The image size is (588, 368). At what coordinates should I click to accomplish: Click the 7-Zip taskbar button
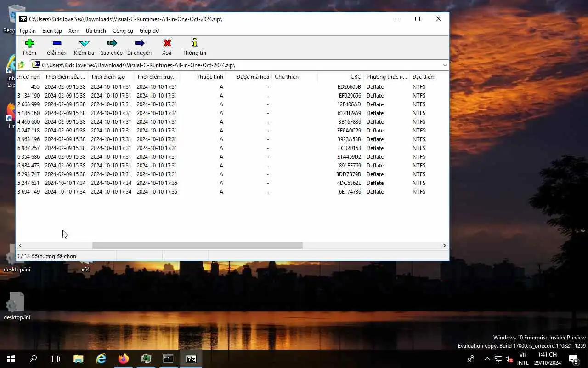pos(191,359)
